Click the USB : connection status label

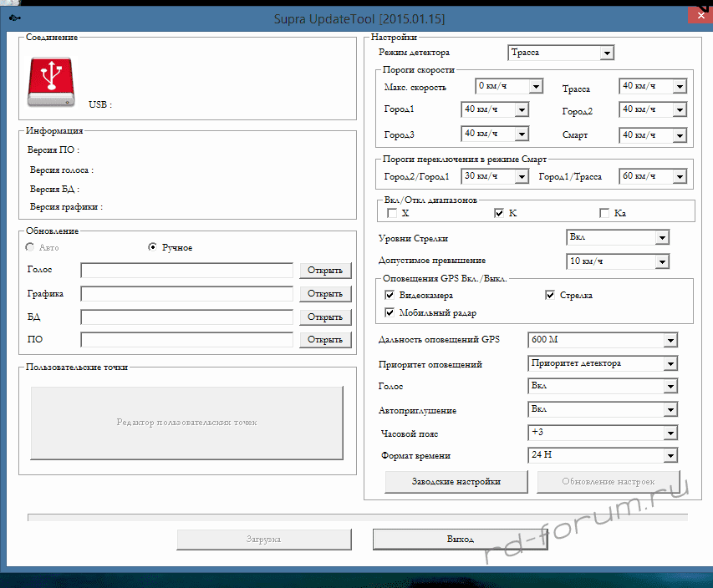100,104
